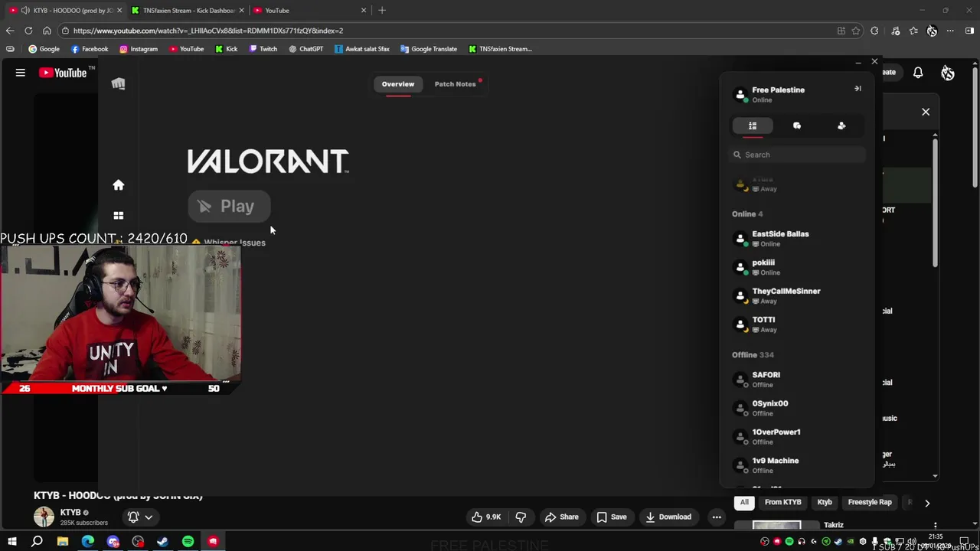Viewport: 980px width, 551px height.
Task: Switch to TNSfaxien Stream Kick Dashboard tab
Action: (x=188, y=10)
